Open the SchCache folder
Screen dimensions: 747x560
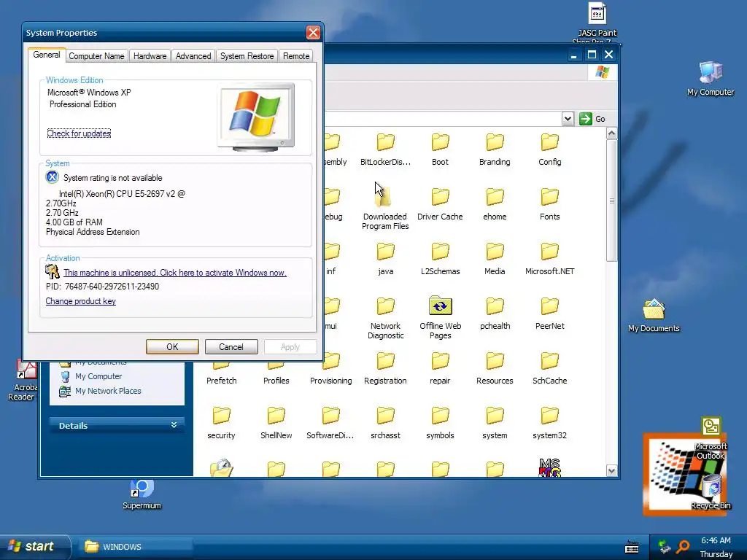(549, 368)
